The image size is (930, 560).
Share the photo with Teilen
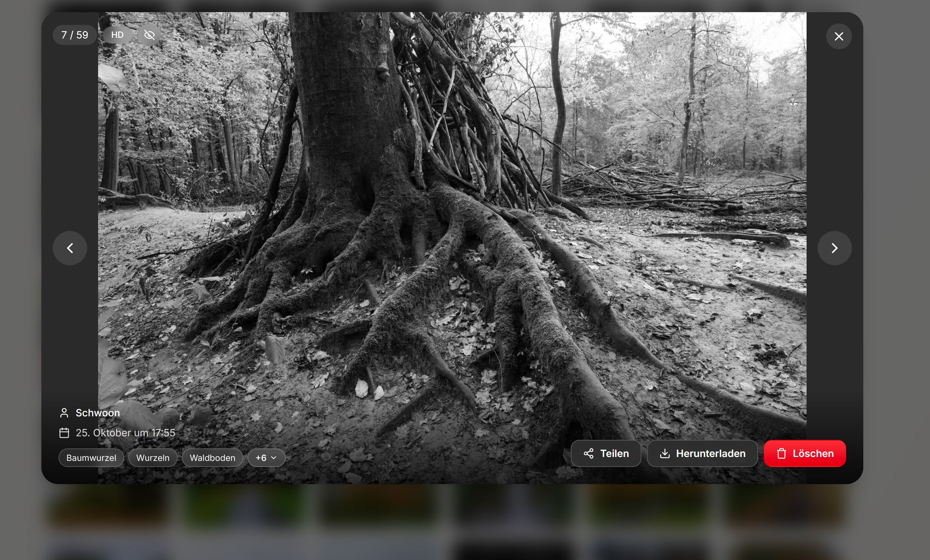(606, 454)
